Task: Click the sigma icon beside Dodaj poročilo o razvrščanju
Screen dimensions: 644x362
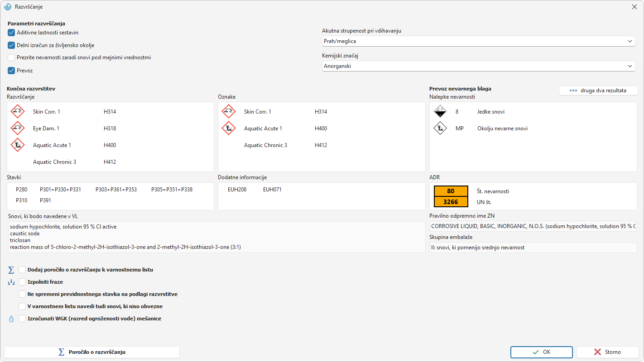Action: click(11, 270)
